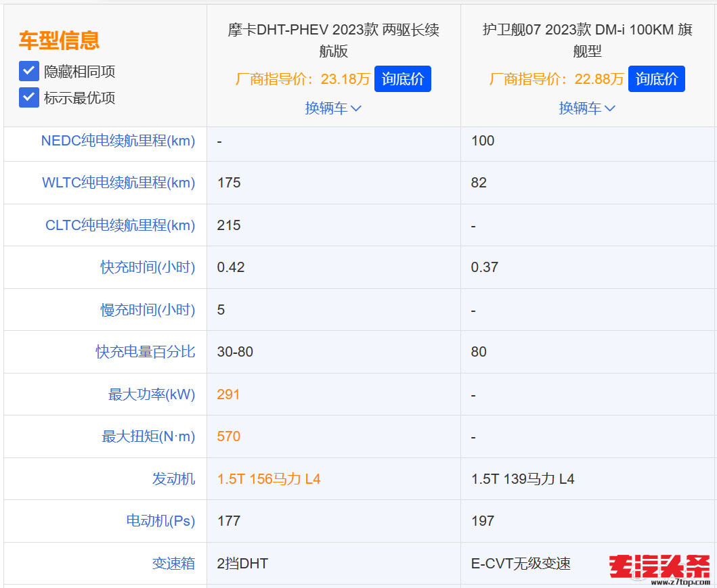The image size is (717, 588).
Task: Select the text 2挡DHT
Action: point(242,564)
